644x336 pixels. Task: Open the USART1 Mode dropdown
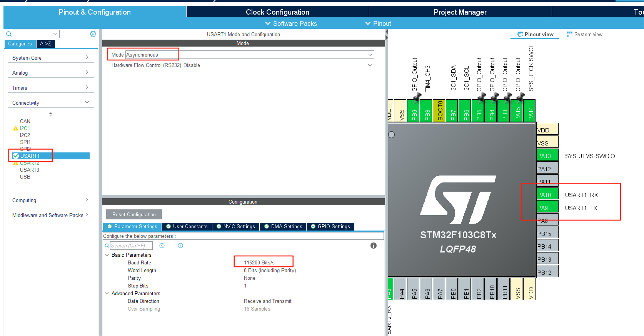click(250, 55)
